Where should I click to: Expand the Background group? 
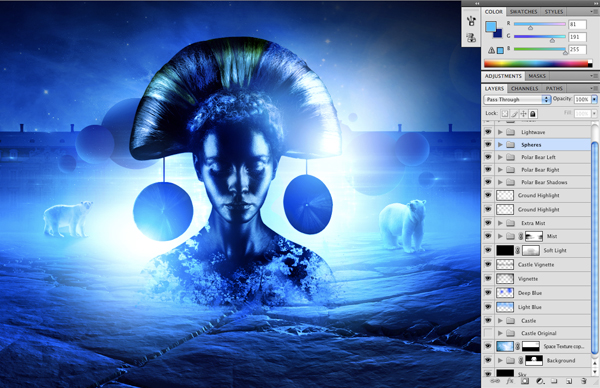[x=500, y=360]
